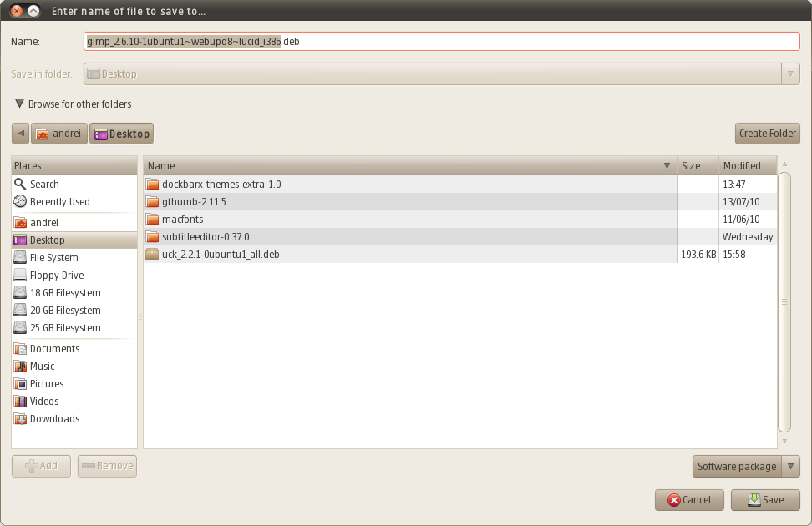Collapse Browse for other folders
Screen dimensions: 812x526
pyautogui.click(x=19, y=104)
